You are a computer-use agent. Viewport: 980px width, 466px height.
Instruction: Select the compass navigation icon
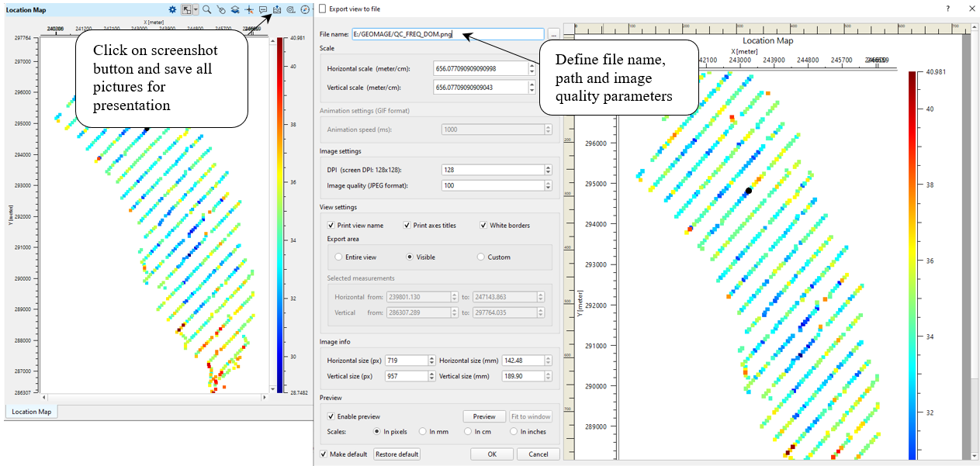point(305,10)
